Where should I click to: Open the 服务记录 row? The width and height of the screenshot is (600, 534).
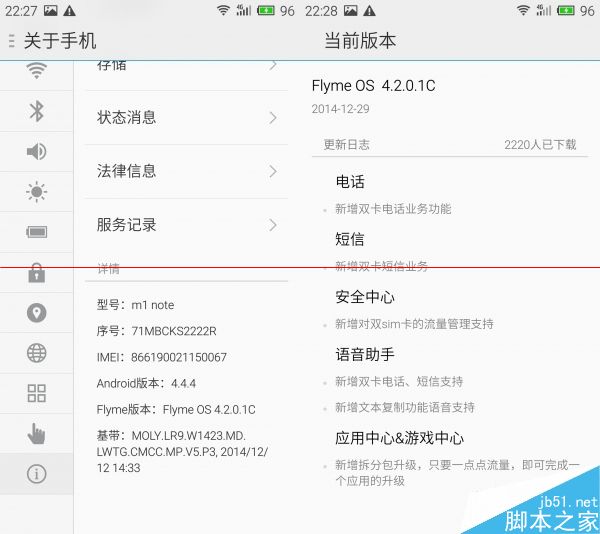(x=186, y=225)
